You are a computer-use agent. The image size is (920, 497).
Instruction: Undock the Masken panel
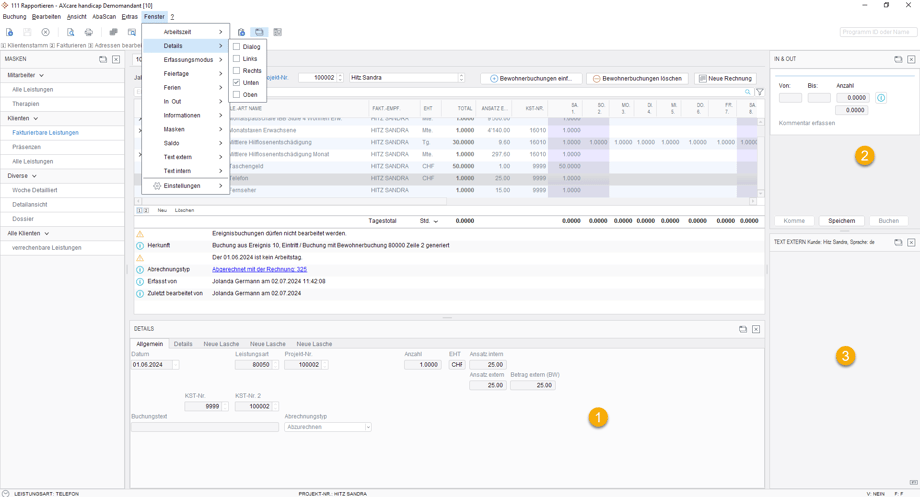click(x=103, y=59)
